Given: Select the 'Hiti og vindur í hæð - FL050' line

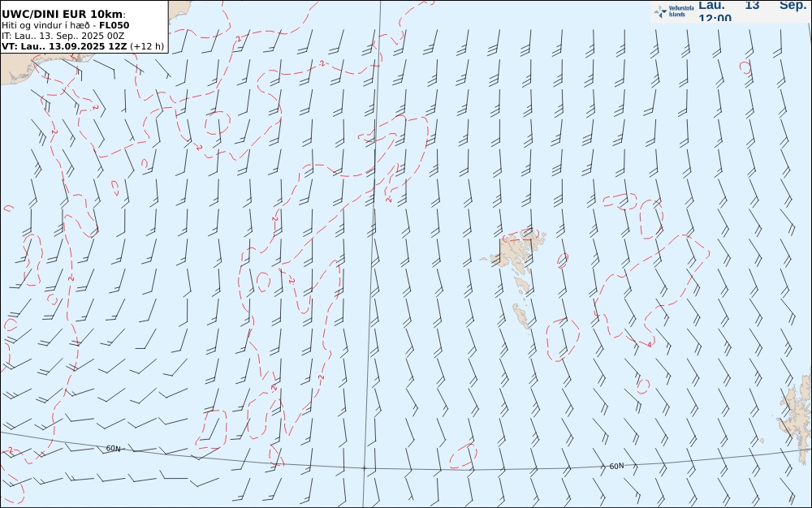Looking at the screenshot, I should click(65, 25).
